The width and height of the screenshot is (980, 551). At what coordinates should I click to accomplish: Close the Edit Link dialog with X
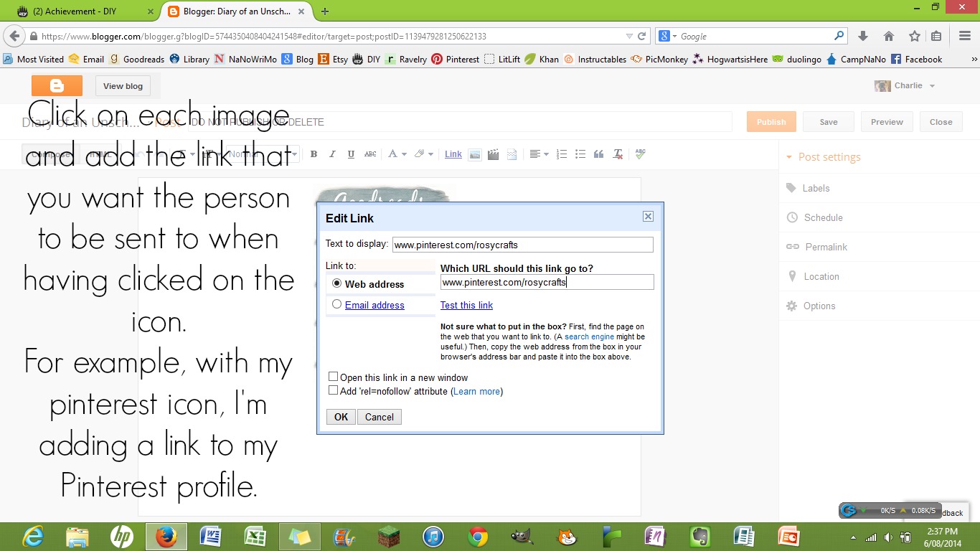648,217
